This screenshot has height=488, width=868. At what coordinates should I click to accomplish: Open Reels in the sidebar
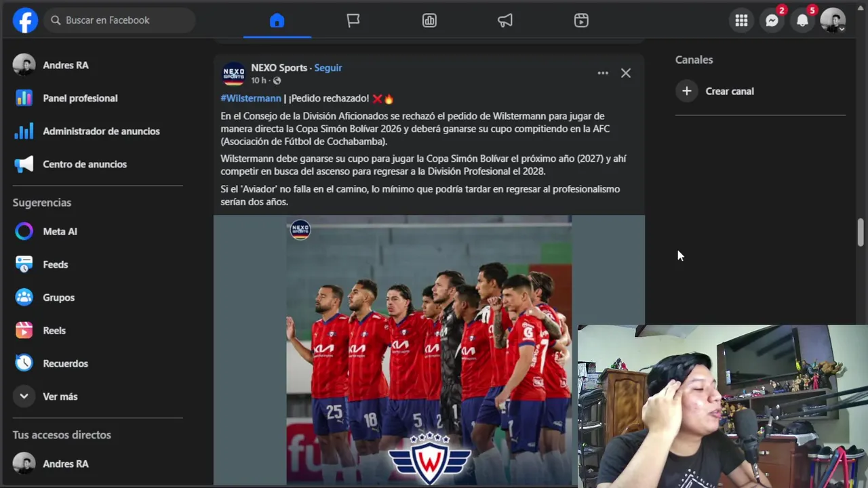click(98, 330)
